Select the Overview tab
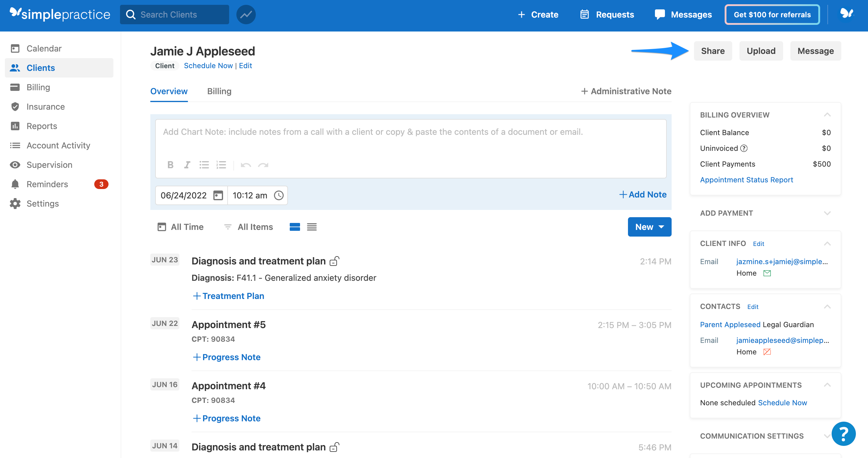Image resolution: width=868 pixels, height=458 pixels. pos(169,91)
